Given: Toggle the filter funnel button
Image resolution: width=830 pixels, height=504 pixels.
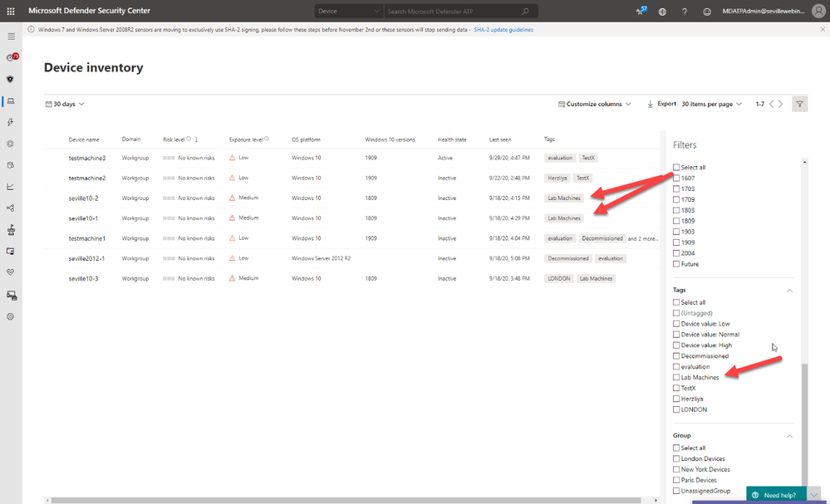Looking at the screenshot, I should pyautogui.click(x=800, y=104).
